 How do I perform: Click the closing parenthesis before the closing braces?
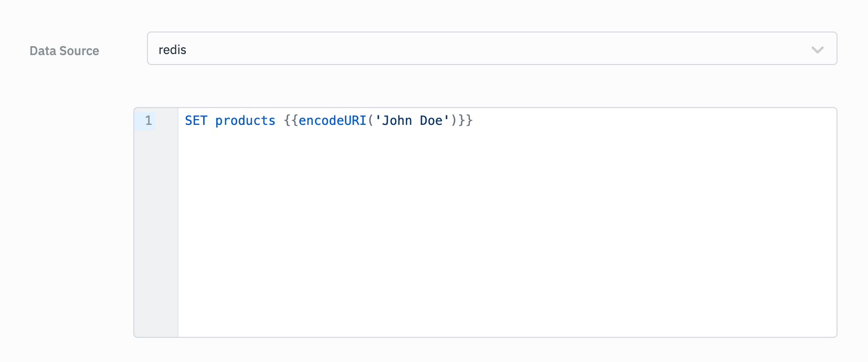[454, 121]
